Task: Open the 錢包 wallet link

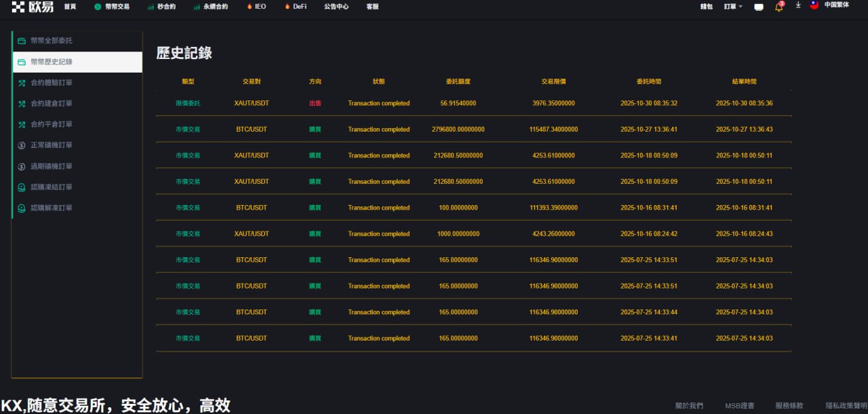Action: [706, 6]
